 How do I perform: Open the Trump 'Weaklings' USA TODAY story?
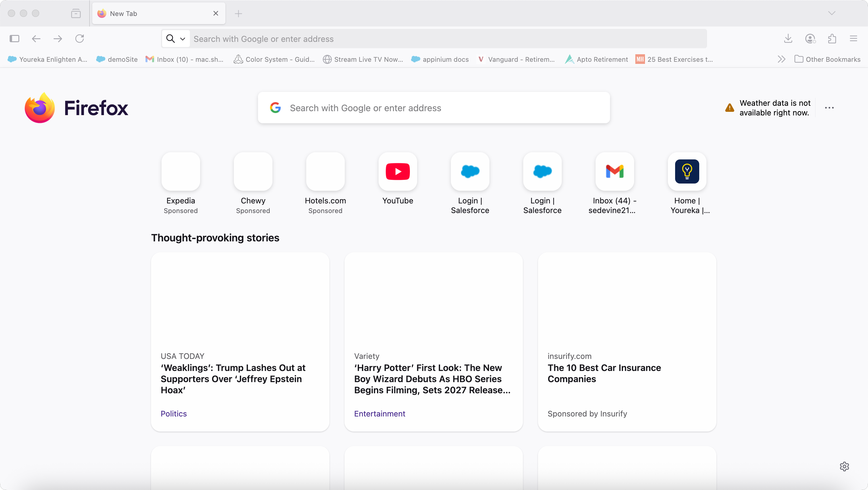click(240, 342)
